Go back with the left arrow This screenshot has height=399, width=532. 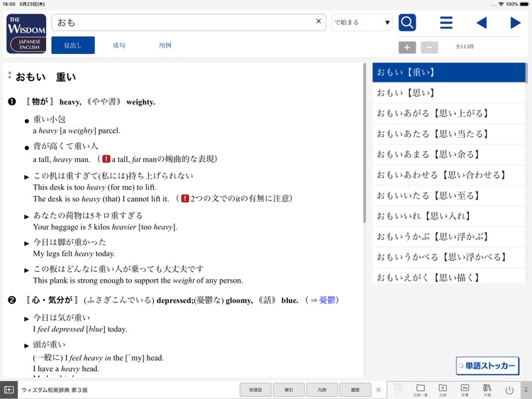coord(482,23)
